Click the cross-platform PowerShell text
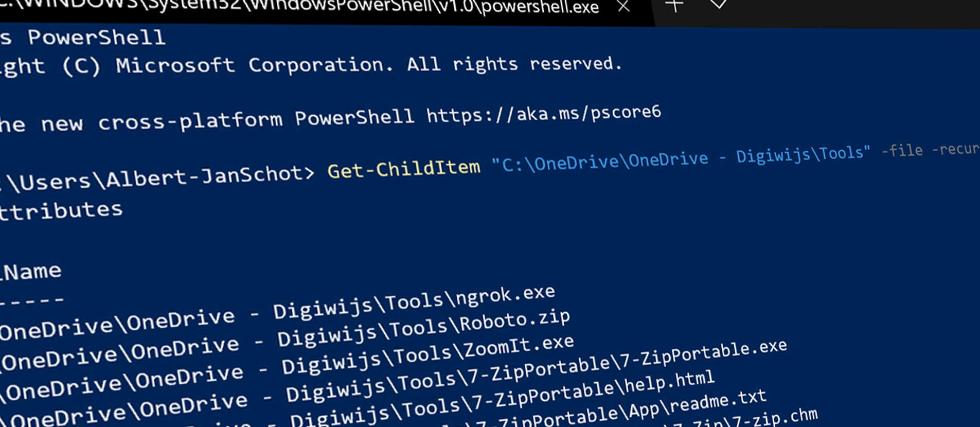This screenshot has height=427, width=980. coord(256,121)
